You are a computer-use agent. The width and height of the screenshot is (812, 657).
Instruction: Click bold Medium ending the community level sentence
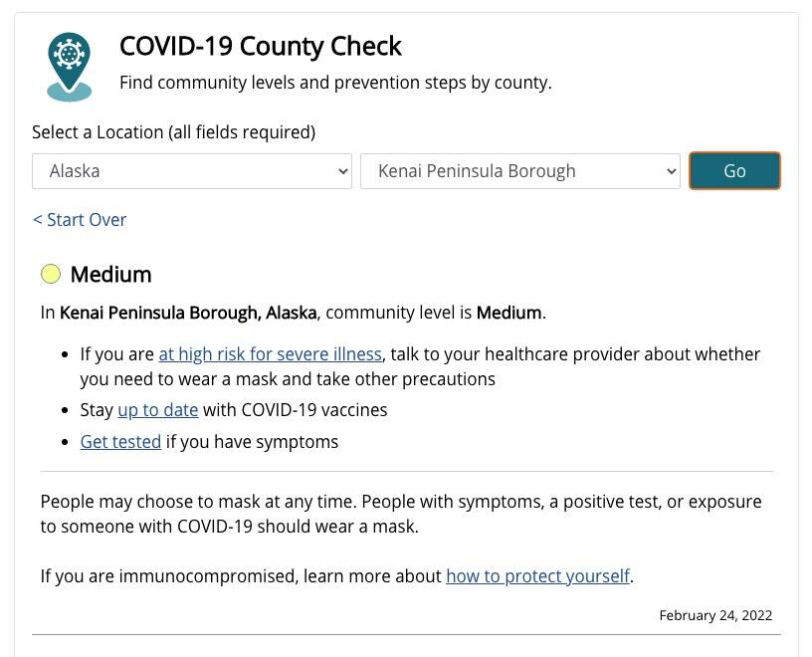508,313
